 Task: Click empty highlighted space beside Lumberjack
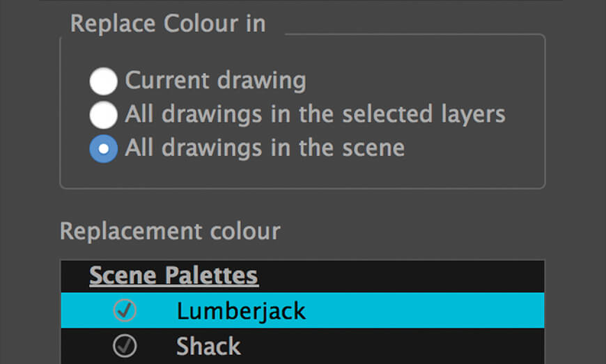click(x=425, y=310)
